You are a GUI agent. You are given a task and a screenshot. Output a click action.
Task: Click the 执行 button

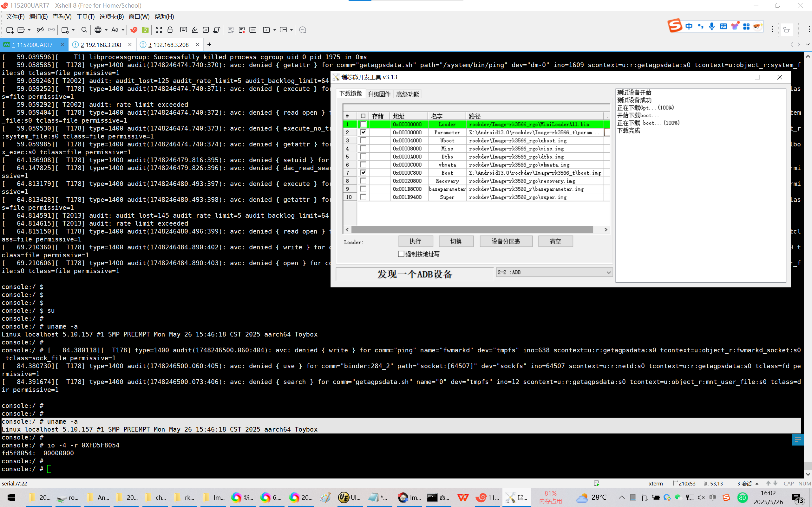point(416,241)
